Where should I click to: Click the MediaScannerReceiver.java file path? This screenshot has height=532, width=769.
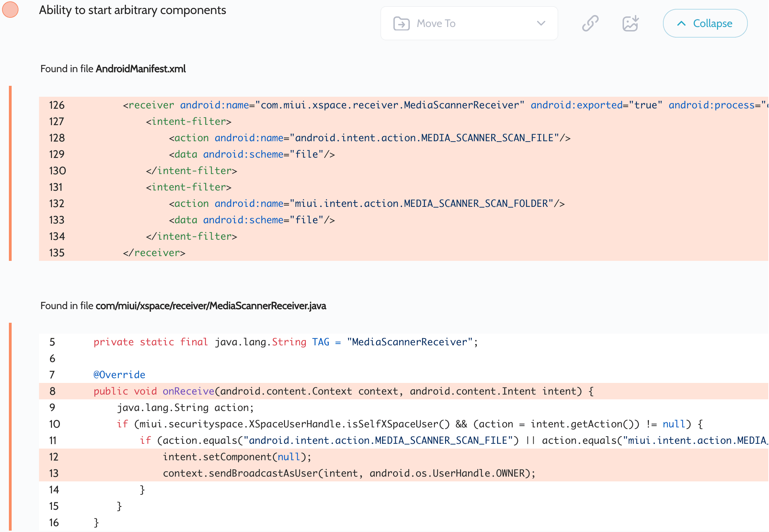(211, 306)
